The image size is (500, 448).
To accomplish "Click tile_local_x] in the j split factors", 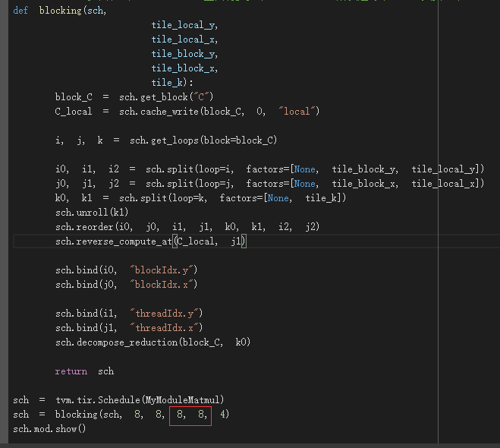I will click(x=445, y=184).
